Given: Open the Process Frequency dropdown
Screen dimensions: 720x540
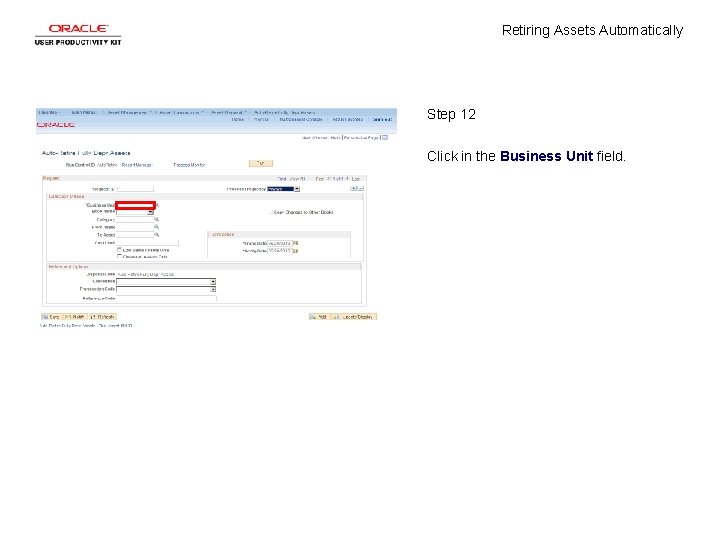Looking at the screenshot, I should tap(297, 189).
